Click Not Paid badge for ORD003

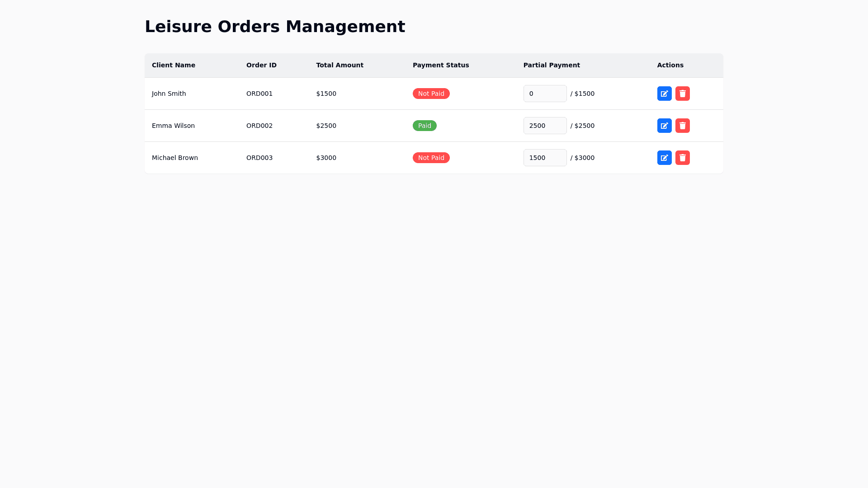[431, 158]
